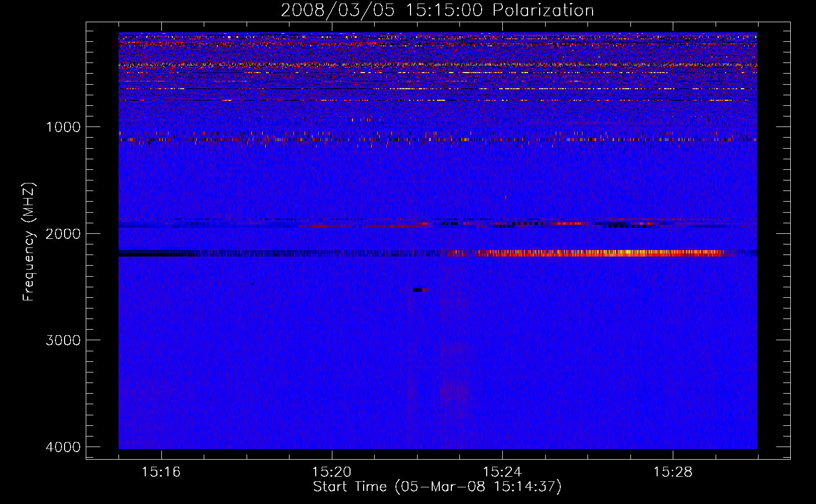Click the 4000 MHz frequency axis label
This screenshot has height=504, width=816.
point(63,447)
